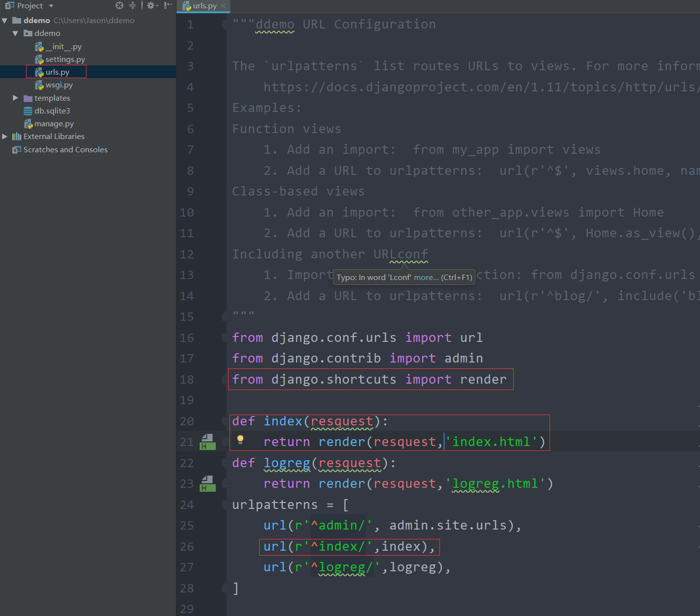Click 'django.conf.urls' on line 16
Screen dimensions: 700x616
tap(334, 338)
